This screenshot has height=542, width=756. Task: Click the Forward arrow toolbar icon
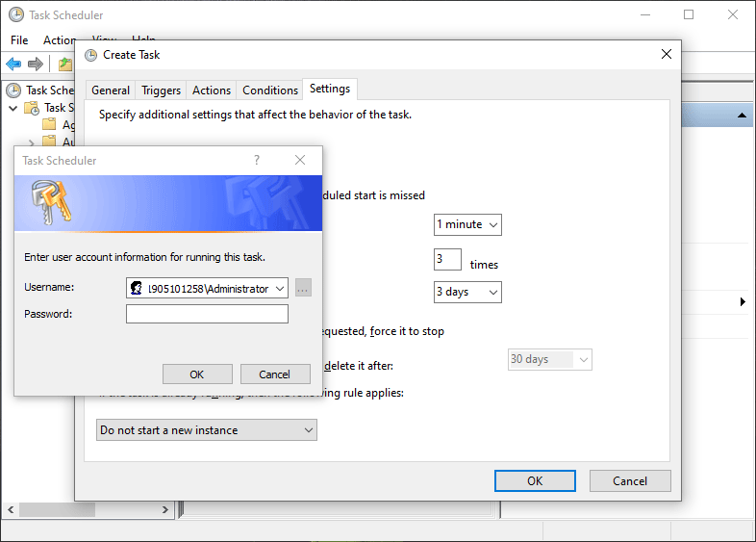(36, 64)
